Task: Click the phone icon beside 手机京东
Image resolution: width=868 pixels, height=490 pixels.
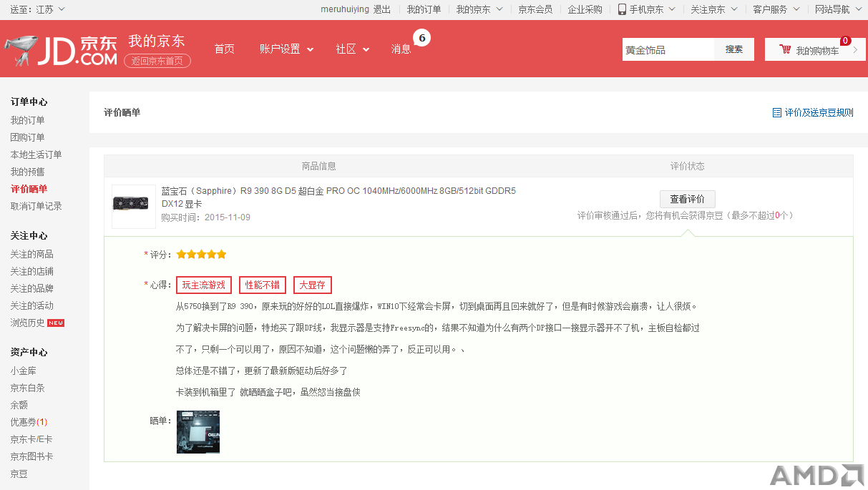Action: [x=622, y=9]
